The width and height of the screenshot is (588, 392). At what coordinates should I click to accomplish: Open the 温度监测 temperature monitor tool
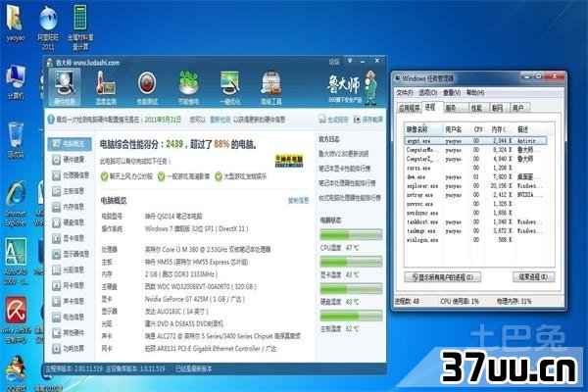click(106, 87)
